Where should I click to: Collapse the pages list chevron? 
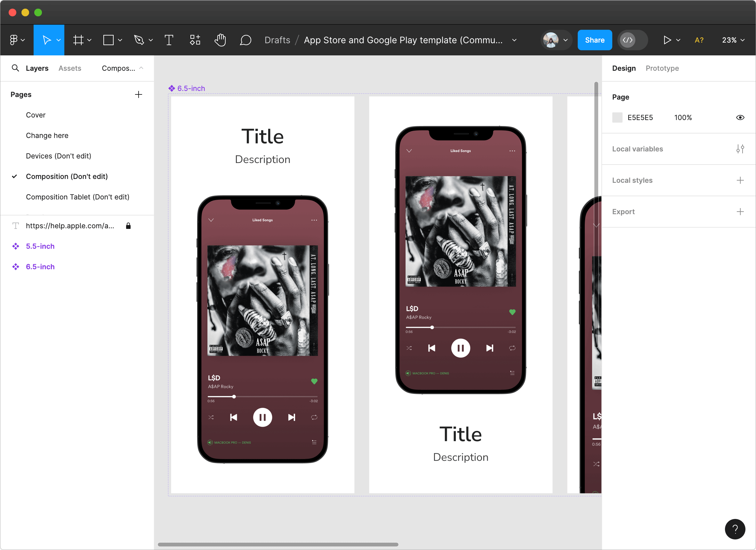141,68
